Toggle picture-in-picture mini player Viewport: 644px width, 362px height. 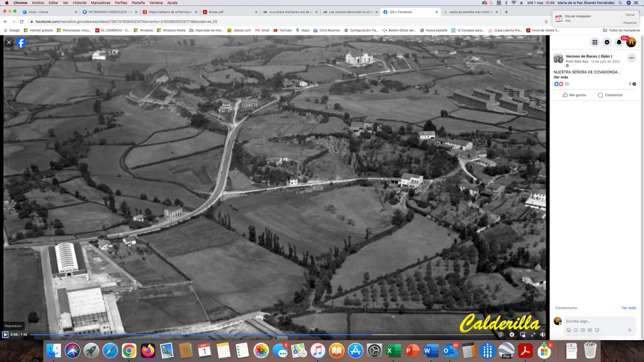point(523,335)
